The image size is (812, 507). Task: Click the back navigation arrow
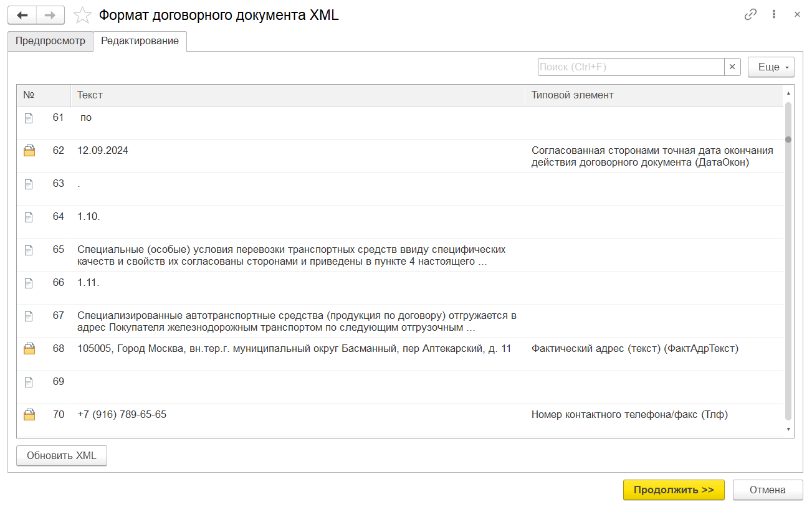pyautogui.click(x=22, y=15)
